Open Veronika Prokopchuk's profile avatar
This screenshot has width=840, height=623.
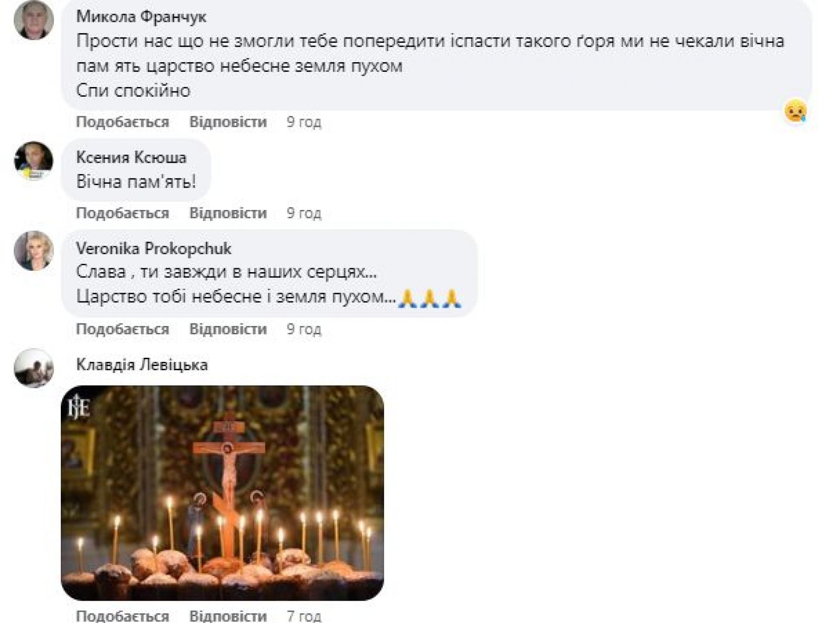pyautogui.click(x=34, y=251)
